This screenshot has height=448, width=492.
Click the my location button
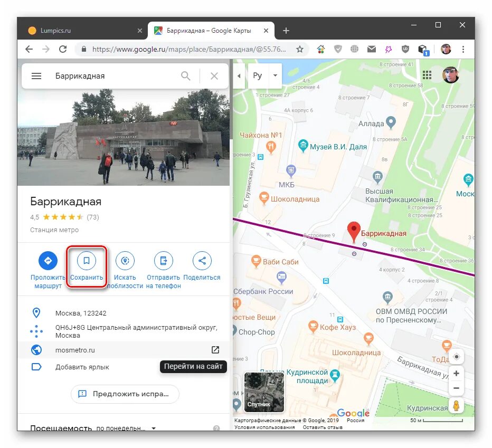pyautogui.click(x=457, y=357)
